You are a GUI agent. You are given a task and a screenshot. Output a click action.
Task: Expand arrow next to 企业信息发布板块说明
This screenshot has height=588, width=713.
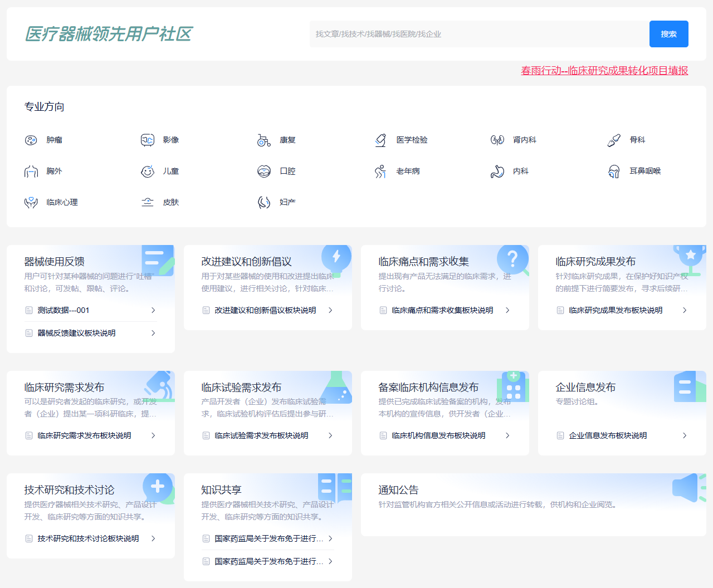pos(685,435)
